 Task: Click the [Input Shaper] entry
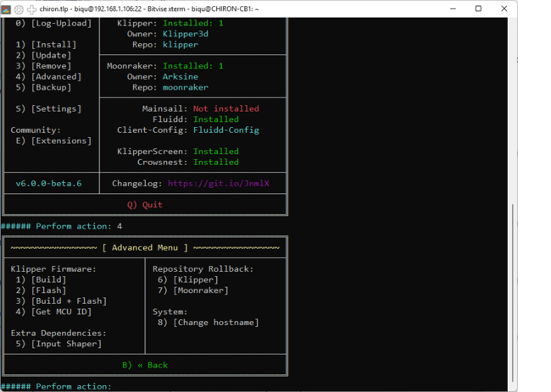(66, 344)
